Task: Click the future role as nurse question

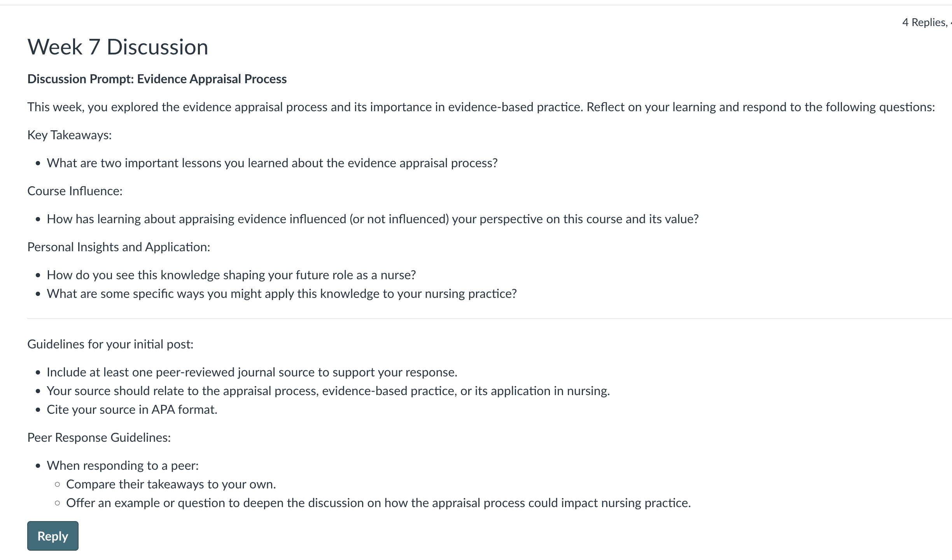Action: coord(231,275)
